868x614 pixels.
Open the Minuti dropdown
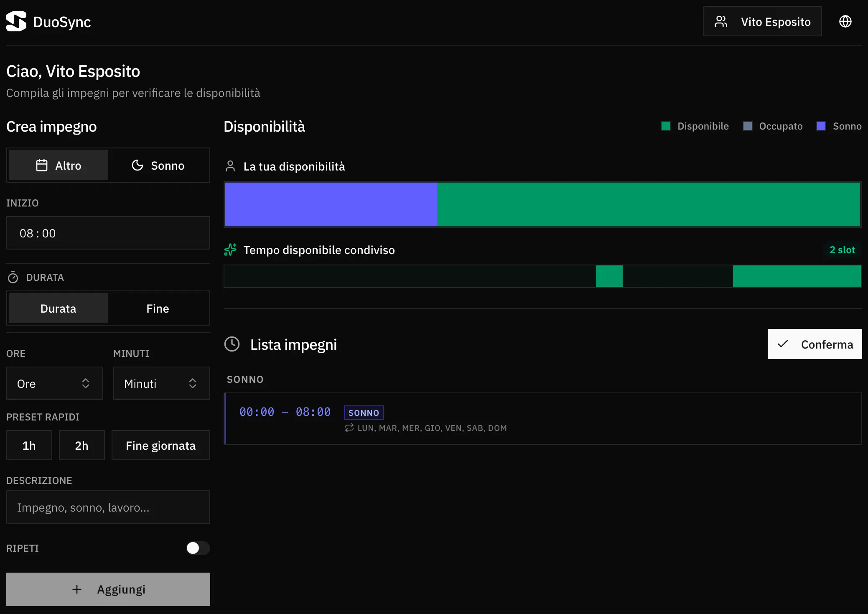(x=161, y=383)
